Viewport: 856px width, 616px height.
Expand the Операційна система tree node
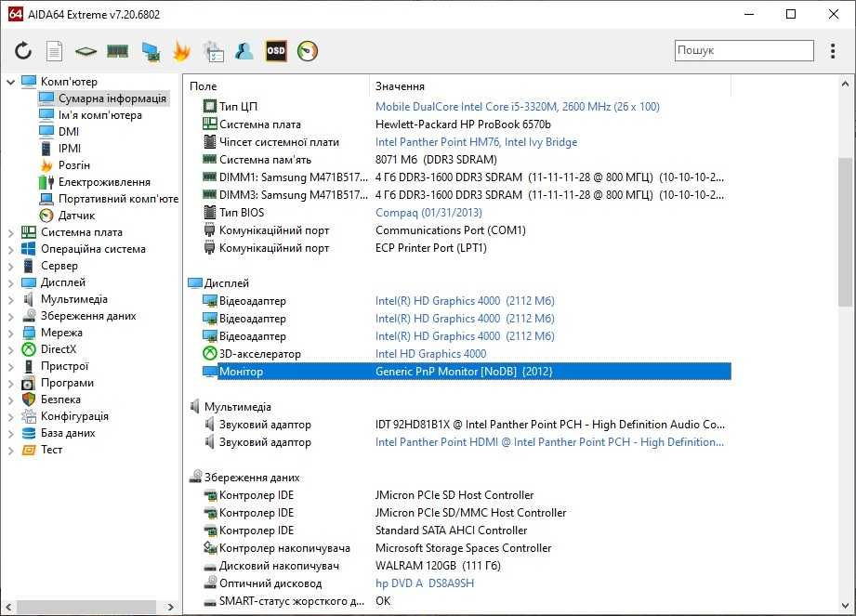[x=10, y=250]
